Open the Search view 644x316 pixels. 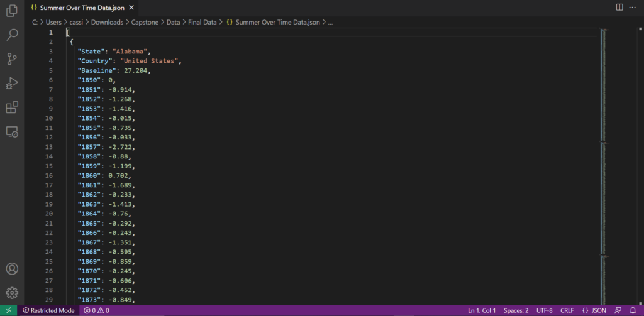tap(12, 35)
